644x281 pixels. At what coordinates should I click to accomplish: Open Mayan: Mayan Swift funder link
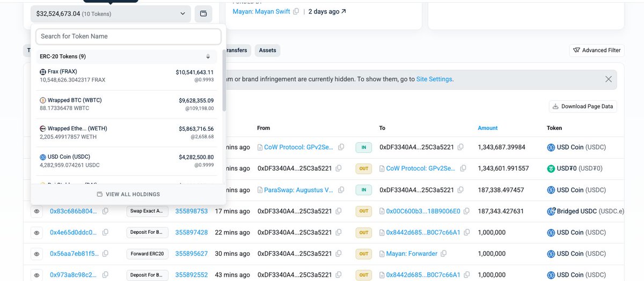(261, 11)
